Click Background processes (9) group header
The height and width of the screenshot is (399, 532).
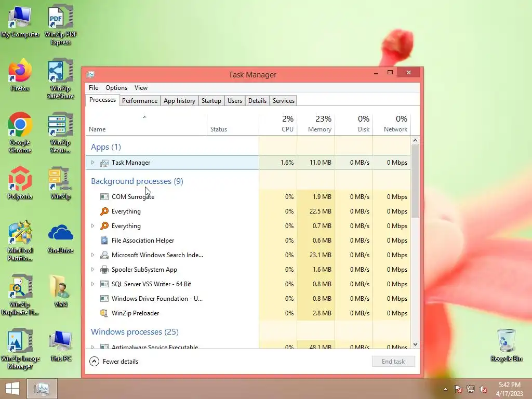coord(137,181)
